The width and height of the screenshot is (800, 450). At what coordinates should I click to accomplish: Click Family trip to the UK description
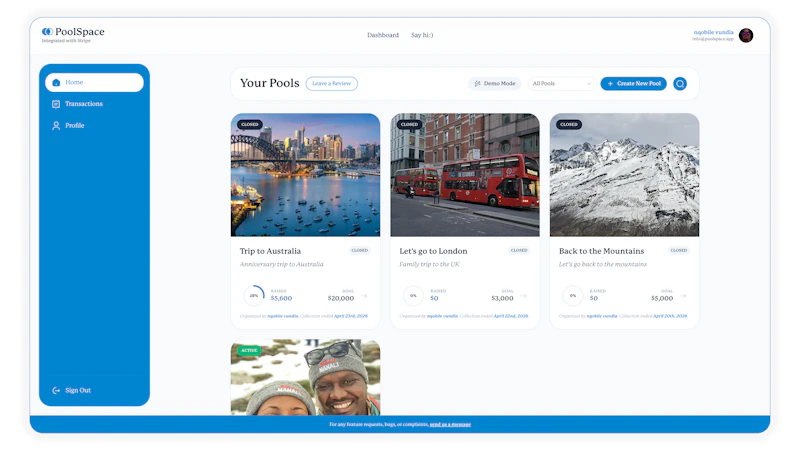point(429,264)
